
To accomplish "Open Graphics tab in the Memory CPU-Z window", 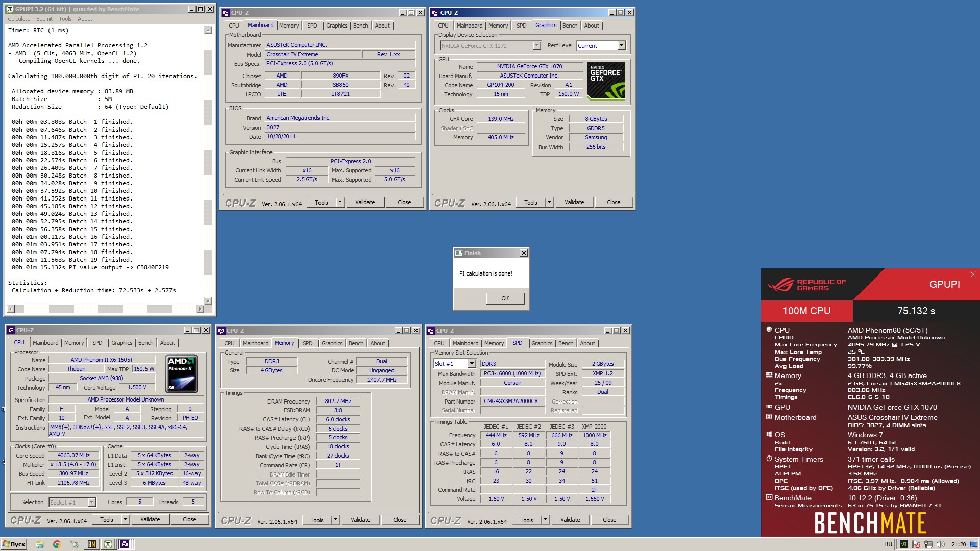I will coord(332,343).
